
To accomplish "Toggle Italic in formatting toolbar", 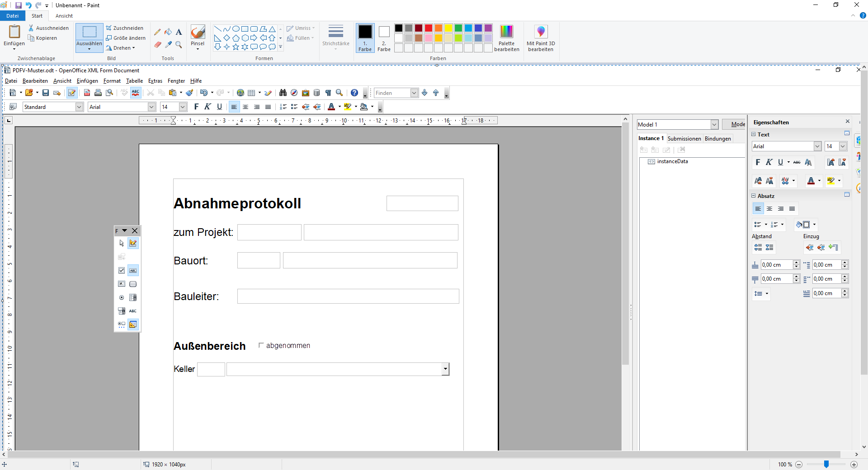I will (208, 107).
